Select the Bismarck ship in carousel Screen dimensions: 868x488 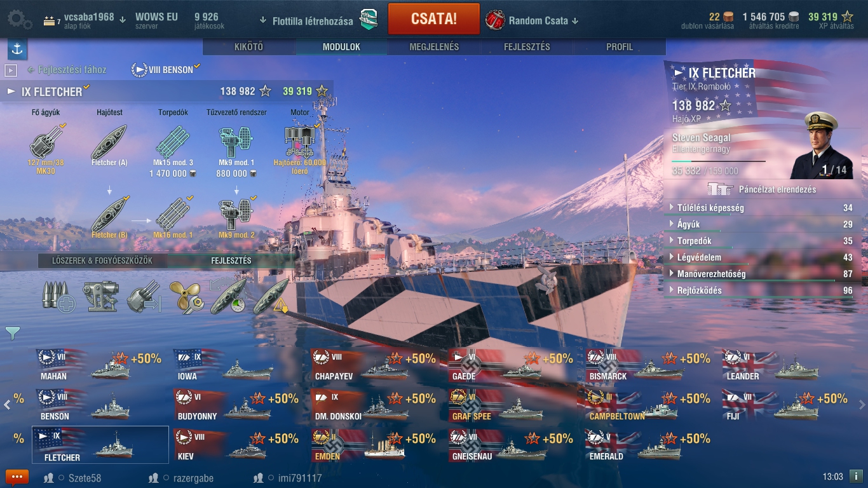point(649,367)
